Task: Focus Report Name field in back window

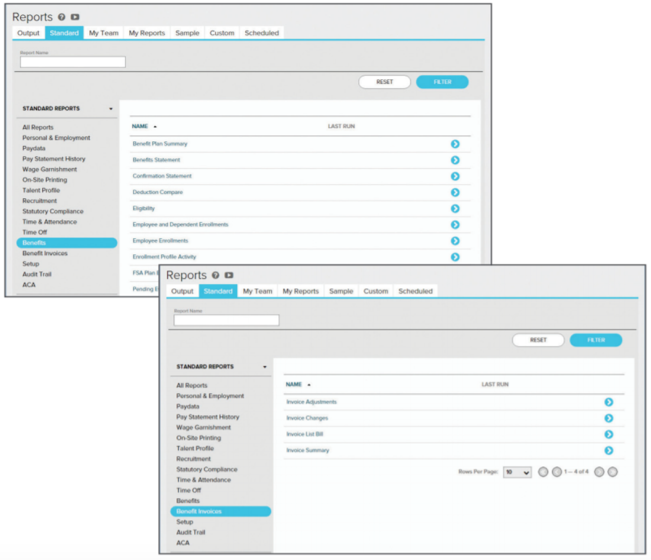Action: 73,62
